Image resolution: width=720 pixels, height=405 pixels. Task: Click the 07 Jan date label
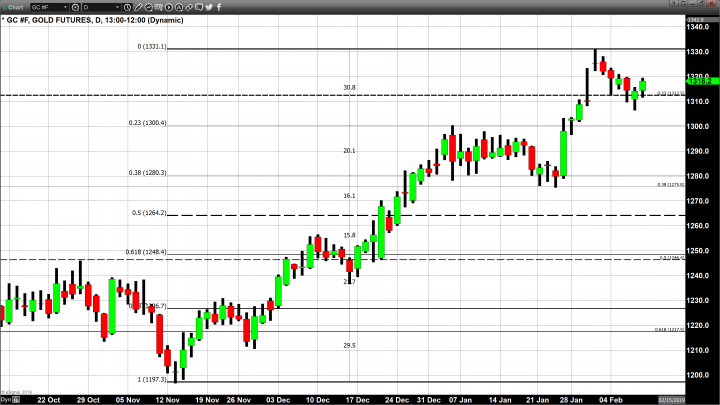click(460, 400)
